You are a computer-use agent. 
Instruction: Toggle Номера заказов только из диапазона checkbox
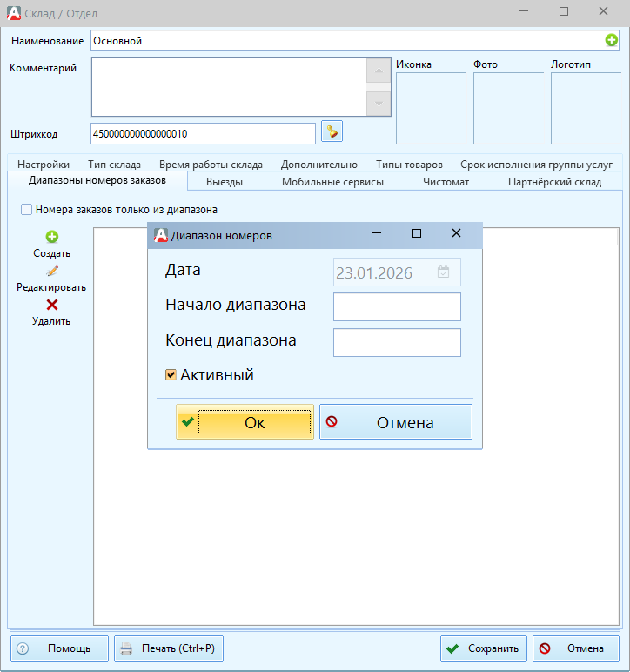[27, 210]
